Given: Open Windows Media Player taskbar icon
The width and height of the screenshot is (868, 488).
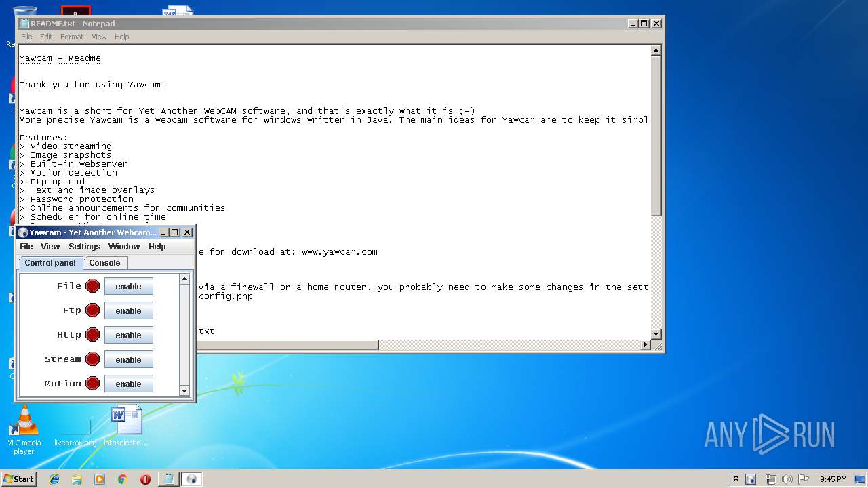Looking at the screenshot, I should point(100,479).
